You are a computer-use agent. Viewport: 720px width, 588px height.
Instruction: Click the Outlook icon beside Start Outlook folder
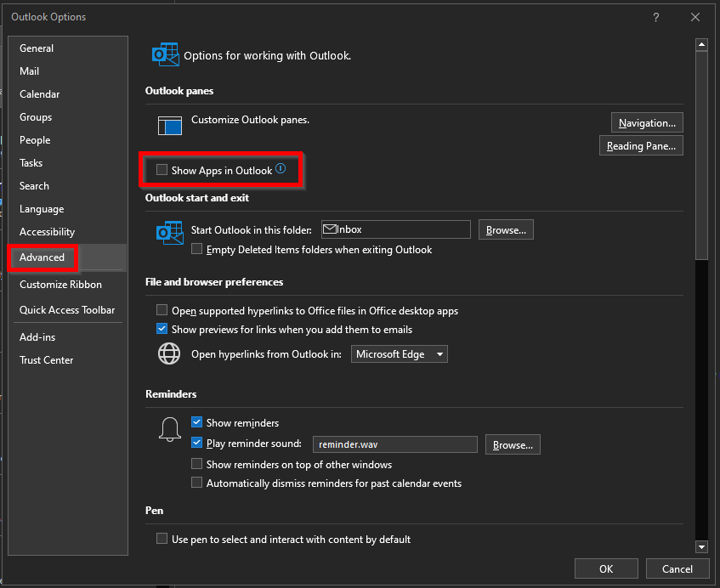(x=169, y=233)
